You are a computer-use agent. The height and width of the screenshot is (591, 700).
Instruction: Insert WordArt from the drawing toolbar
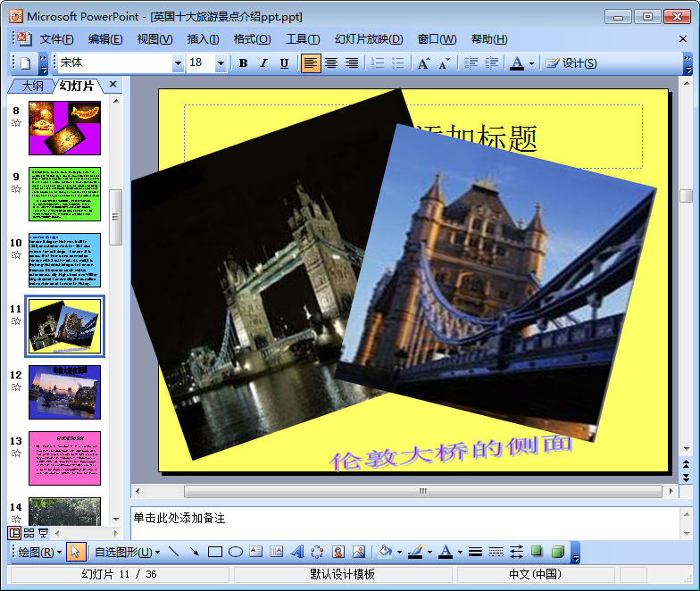[297, 552]
